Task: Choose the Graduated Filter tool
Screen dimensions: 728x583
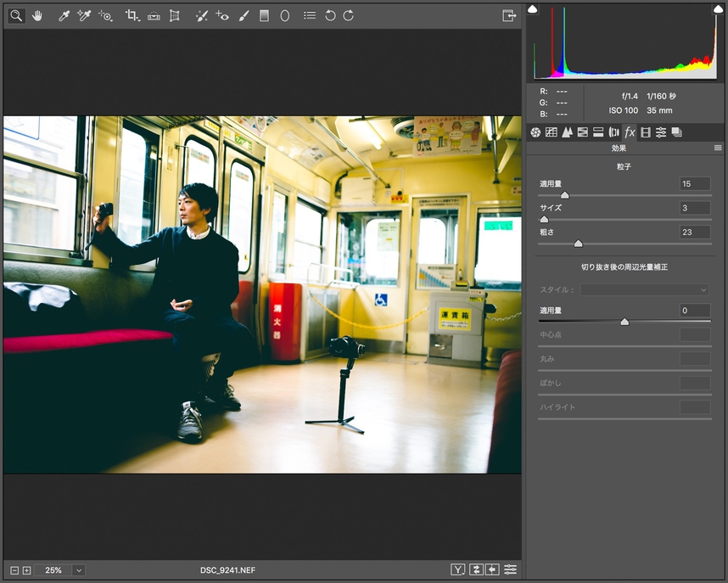Action: tap(264, 15)
